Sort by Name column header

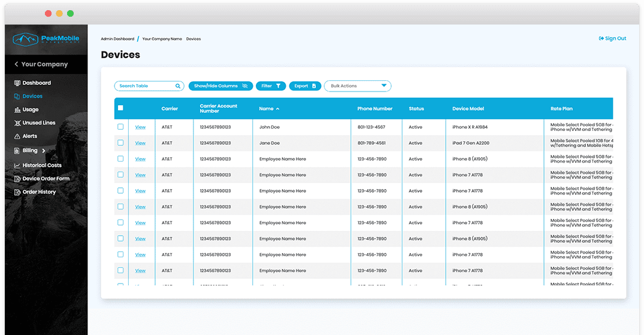coord(269,109)
